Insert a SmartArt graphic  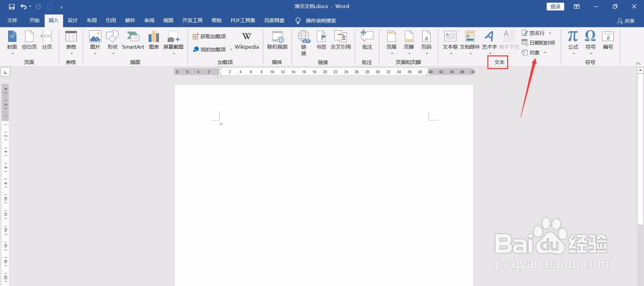(133, 40)
